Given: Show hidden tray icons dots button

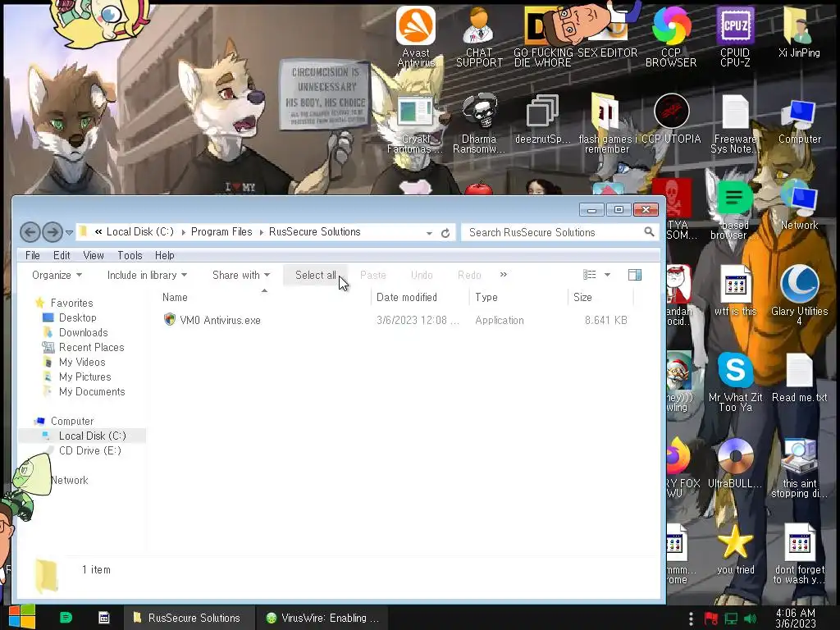Looking at the screenshot, I should (691, 619).
